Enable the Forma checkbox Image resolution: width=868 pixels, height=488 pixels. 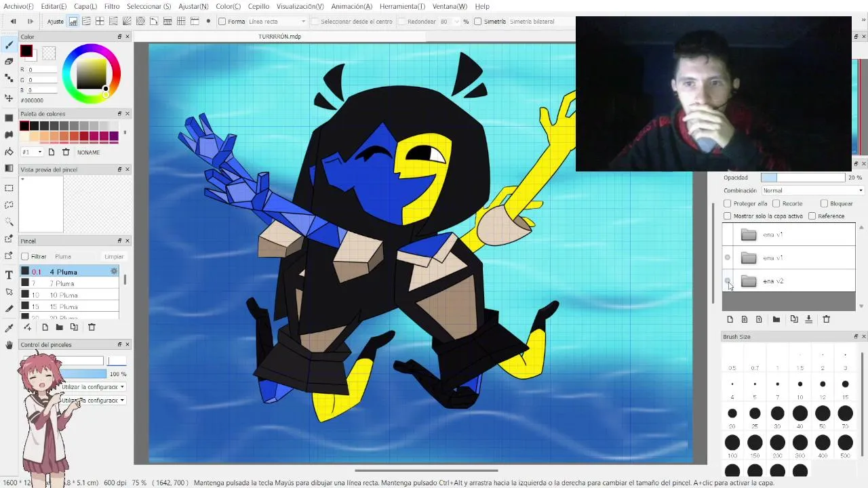(x=222, y=21)
